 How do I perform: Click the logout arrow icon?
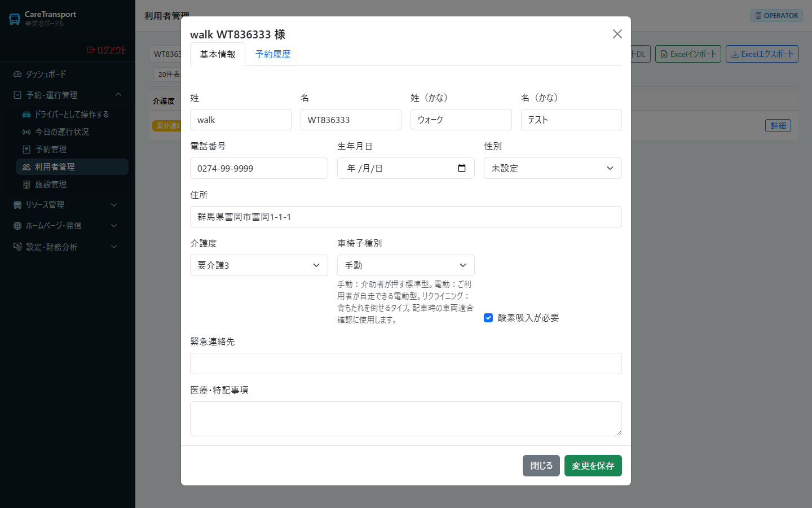91,50
